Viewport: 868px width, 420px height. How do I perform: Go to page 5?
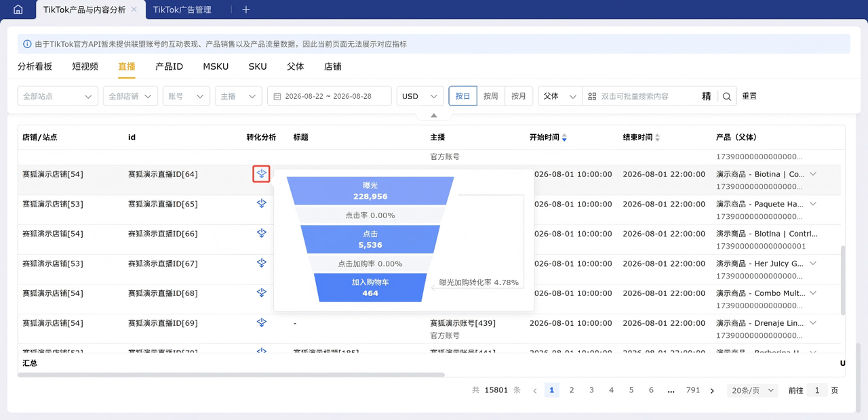click(x=631, y=390)
